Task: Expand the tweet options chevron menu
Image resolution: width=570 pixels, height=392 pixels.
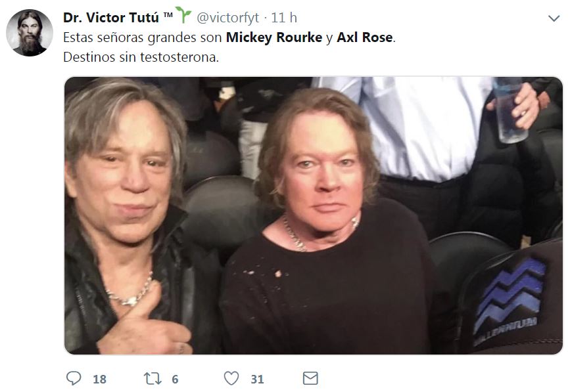Action: tap(554, 17)
